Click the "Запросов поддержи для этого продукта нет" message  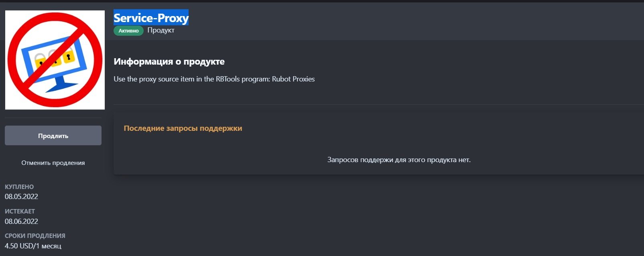click(x=399, y=160)
